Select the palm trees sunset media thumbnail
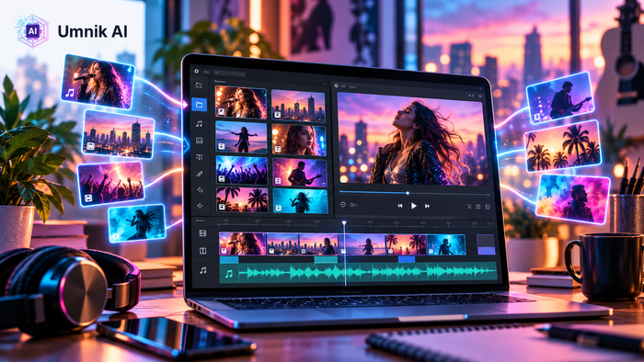 pyautogui.click(x=242, y=199)
